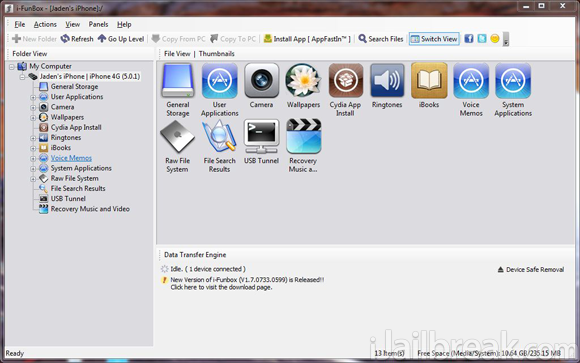Select Jaden's iPhone device in tree
This screenshot has height=363, width=580.
pos(90,77)
